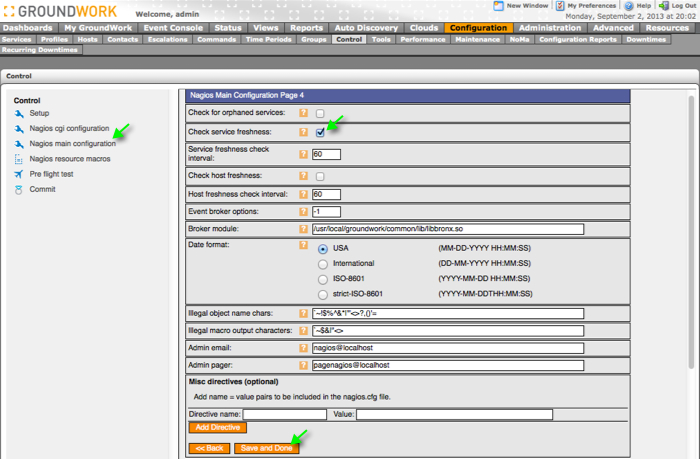Open help for Admin email

[304, 348]
